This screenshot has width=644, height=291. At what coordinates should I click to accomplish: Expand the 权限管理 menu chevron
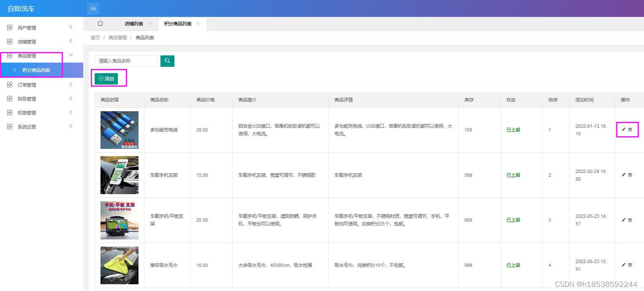[x=71, y=112]
